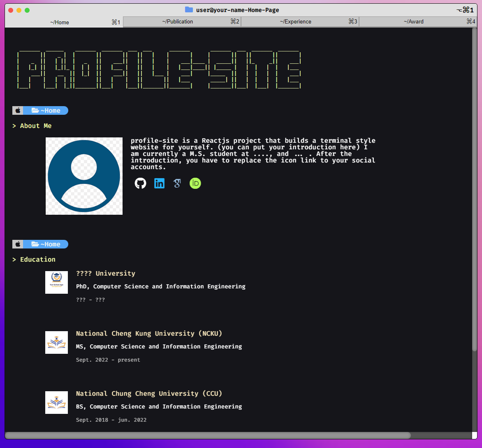This screenshot has width=482, height=448.
Task: Switch to the ~/Experience tab
Action: [300, 21]
